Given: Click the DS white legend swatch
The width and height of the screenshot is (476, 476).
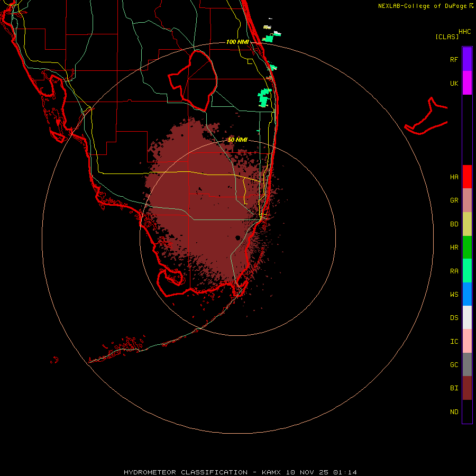Looking at the screenshot, I should point(467,317).
